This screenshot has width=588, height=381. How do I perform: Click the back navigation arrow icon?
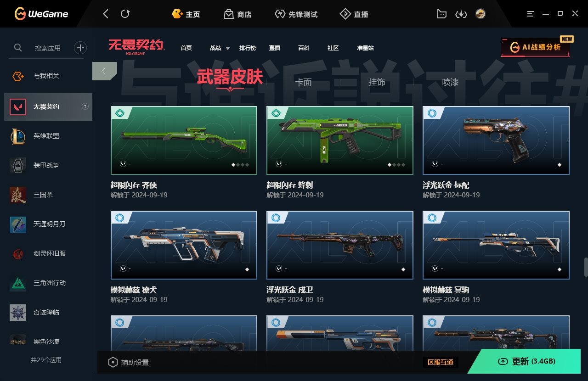[106, 14]
